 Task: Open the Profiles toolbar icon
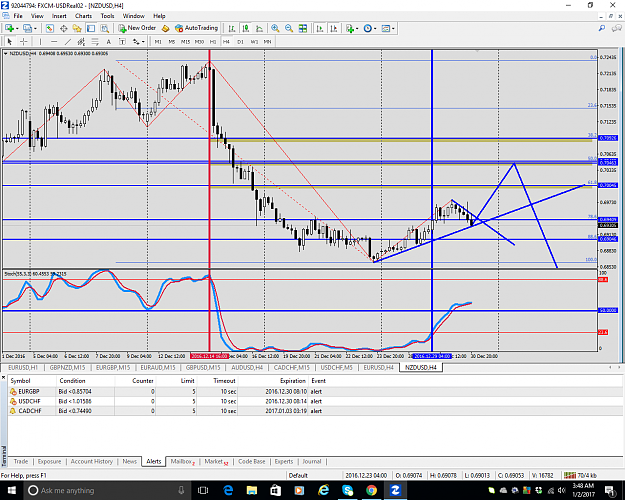click(x=28, y=28)
